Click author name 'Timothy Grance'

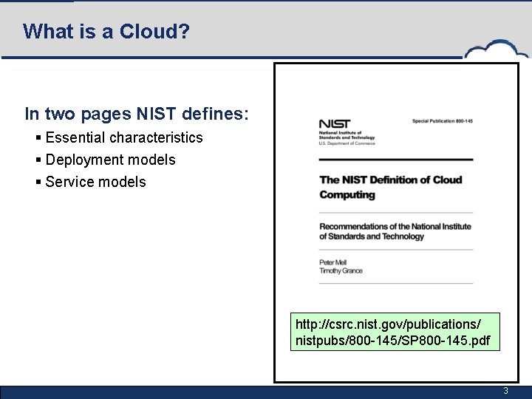click(x=341, y=270)
